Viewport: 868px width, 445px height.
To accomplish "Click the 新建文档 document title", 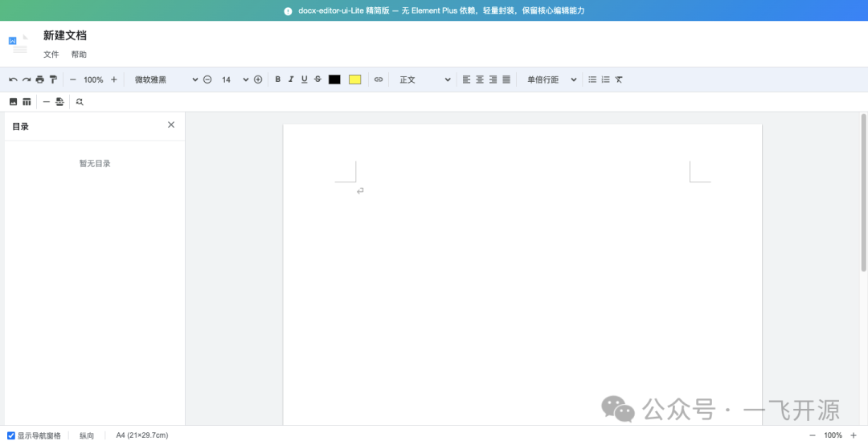I will coord(65,35).
